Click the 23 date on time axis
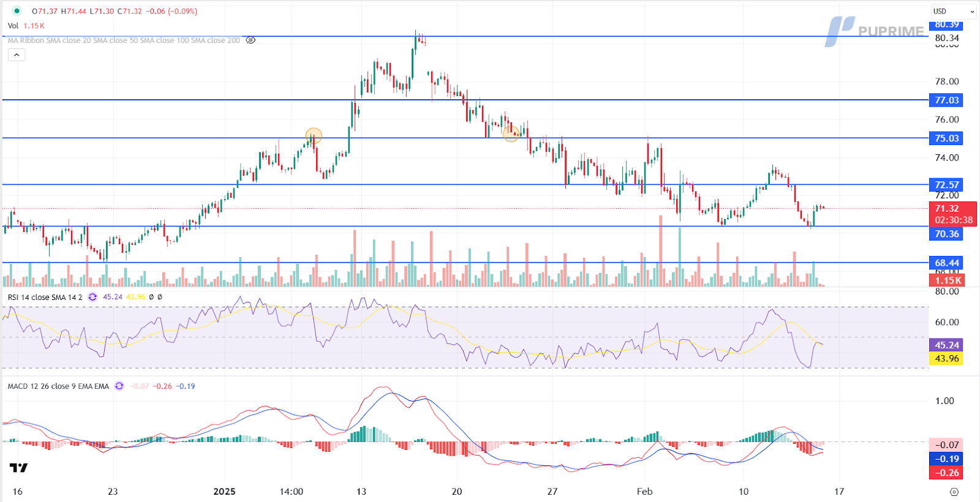 pos(113,492)
